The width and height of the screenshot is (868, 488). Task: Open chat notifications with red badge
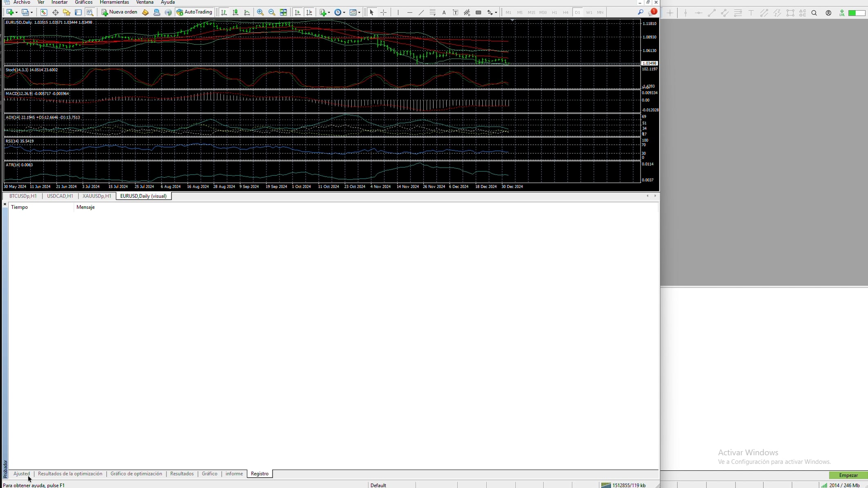pyautogui.click(x=652, y=12)
